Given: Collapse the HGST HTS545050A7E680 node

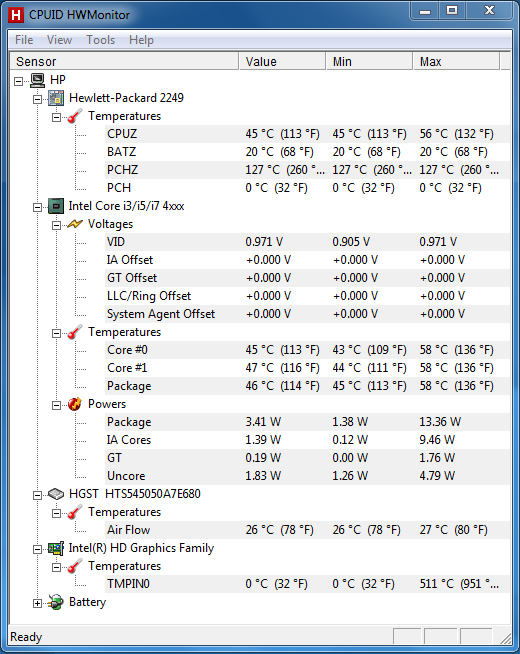Looking at the screenshot, I should (x=38, y=495).
